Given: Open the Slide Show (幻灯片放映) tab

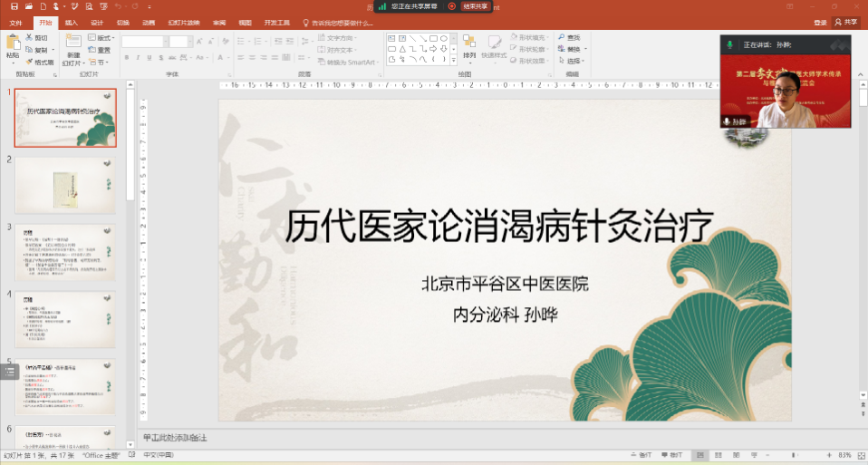Looking at the screenshot, I should click(182, 22).
